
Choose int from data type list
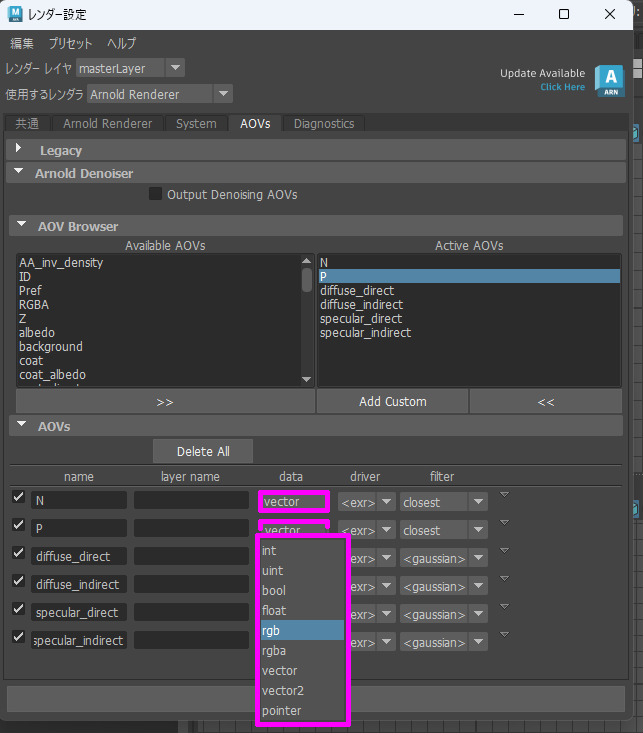click(303, 551)
